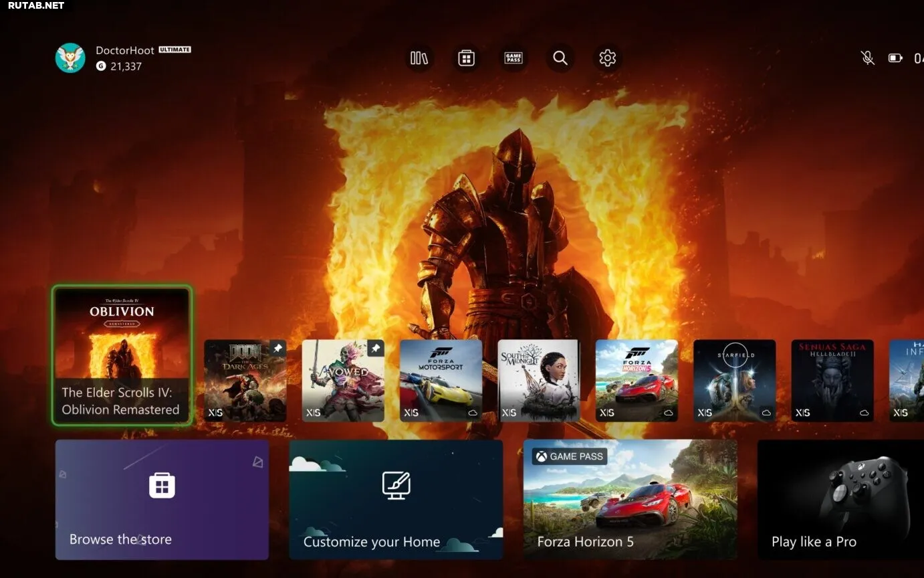The image size is (924, 578).
Task: Open My games & apps library icon
Action: click(x=419, y=58)
